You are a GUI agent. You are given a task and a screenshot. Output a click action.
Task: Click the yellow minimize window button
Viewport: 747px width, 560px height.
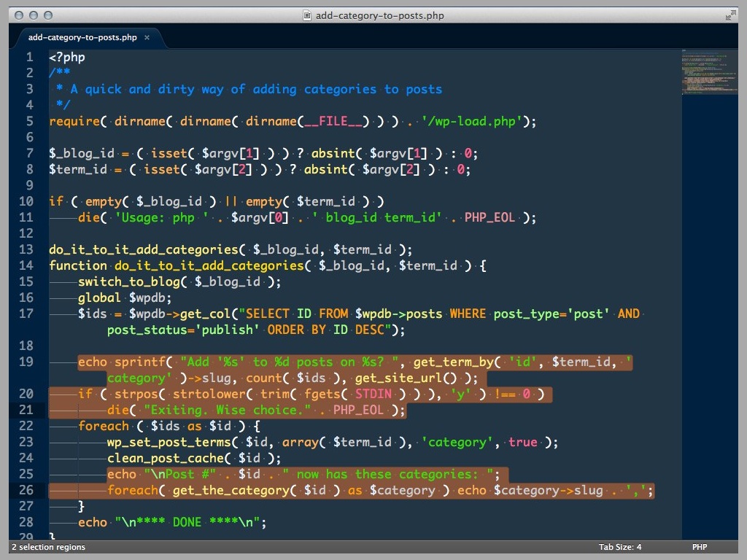pyautogui.click(x=34, y=15)
